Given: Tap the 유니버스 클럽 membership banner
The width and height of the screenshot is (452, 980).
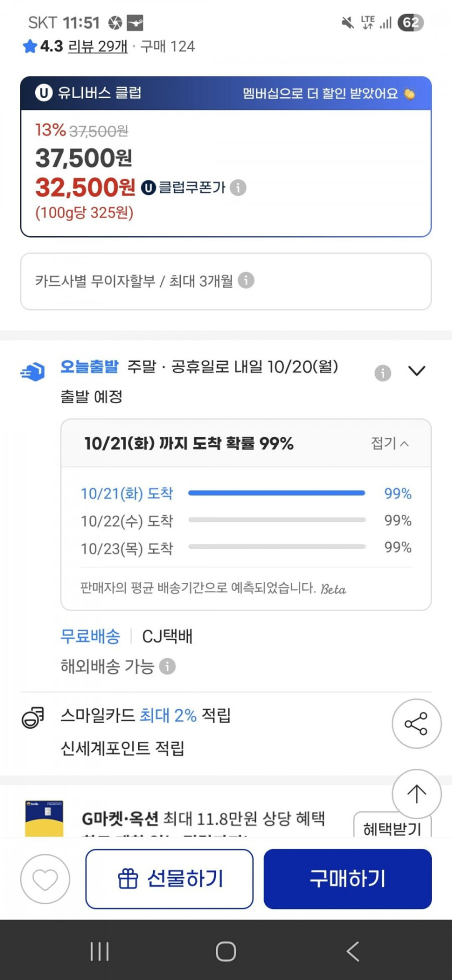Looking at the screenshot, I should pyautogui.click(x=226, y=93).
